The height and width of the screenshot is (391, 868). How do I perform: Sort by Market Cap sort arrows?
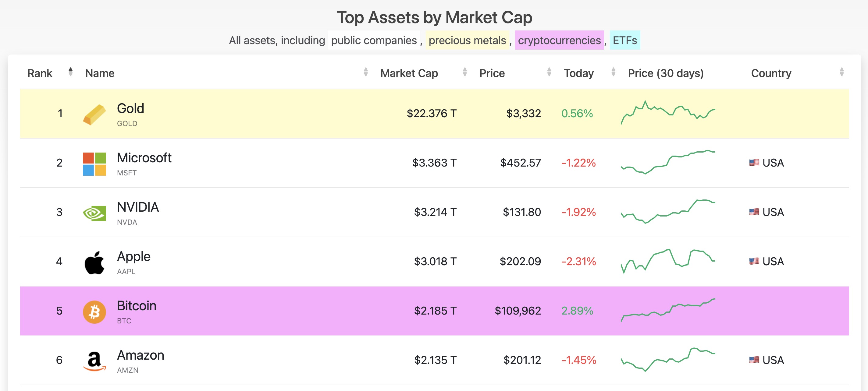pyautogui.click(x=465, y=72)
